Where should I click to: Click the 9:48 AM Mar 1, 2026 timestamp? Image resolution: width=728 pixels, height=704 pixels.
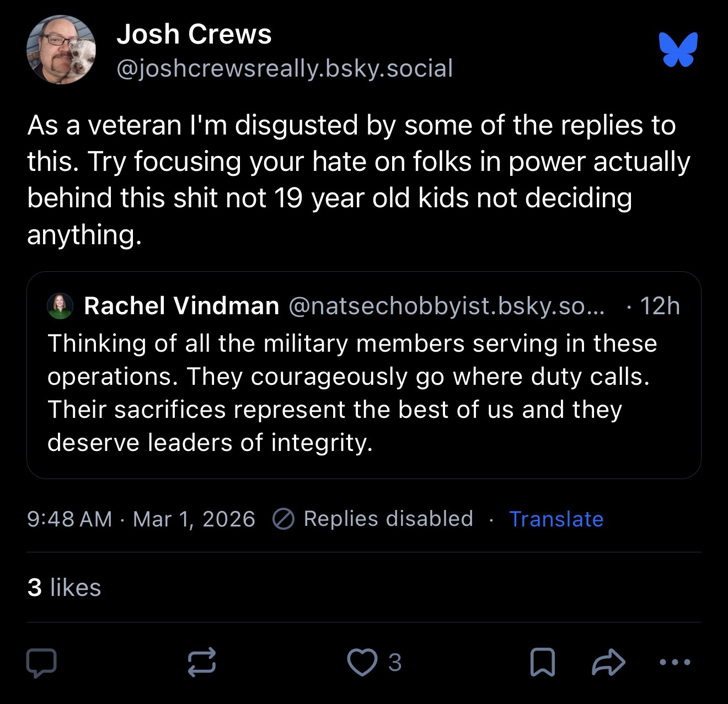[141, 519]
